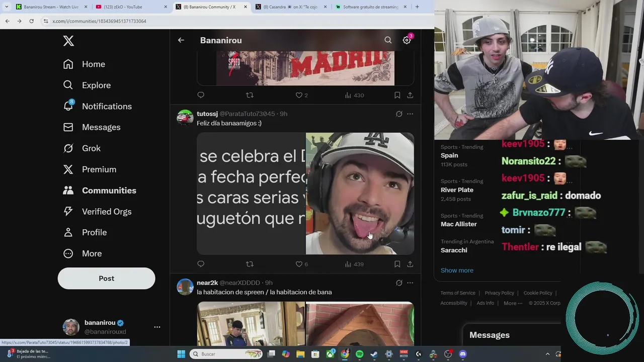Screen dimensions: 644x362
Task: Open Spotify from the taskbar
Action: 359,354
